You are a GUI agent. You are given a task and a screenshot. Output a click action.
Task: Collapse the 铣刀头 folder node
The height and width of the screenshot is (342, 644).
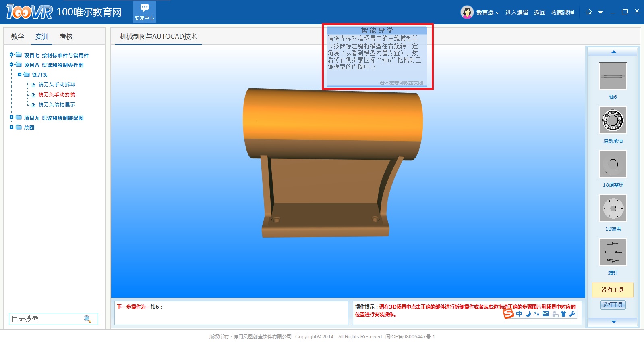19,75
